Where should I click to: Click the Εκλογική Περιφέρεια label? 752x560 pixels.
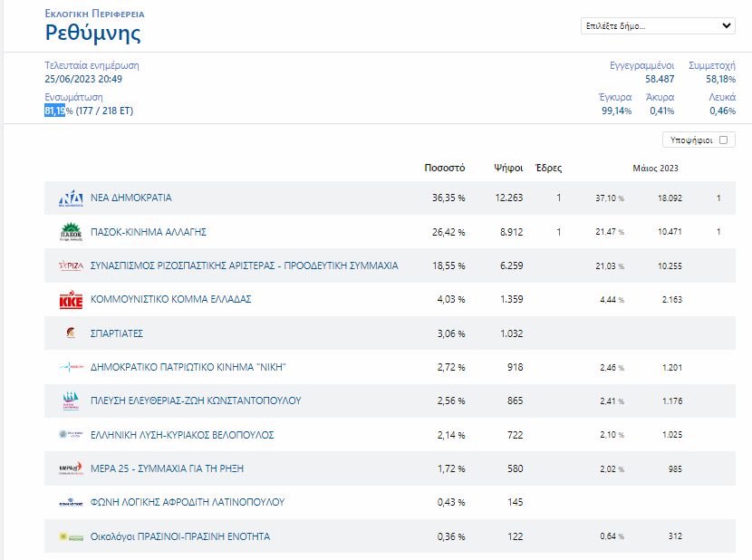click(94, 14)
